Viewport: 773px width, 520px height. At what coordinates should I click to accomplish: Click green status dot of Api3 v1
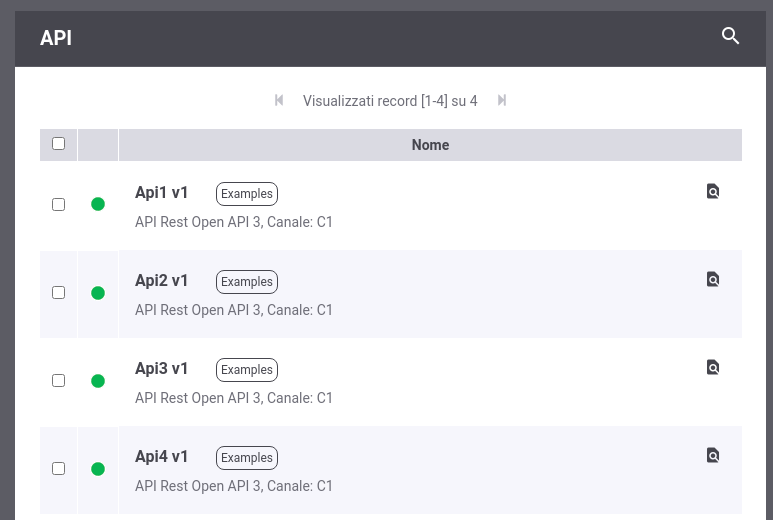[x=98, y=381]
